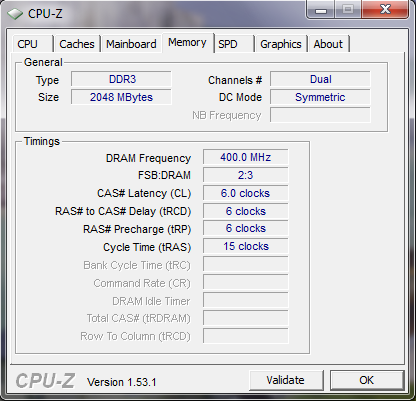The height and width of the screenshot is (401, 417).
Task: Click the Channels # label
Action: tap(235, 80)
